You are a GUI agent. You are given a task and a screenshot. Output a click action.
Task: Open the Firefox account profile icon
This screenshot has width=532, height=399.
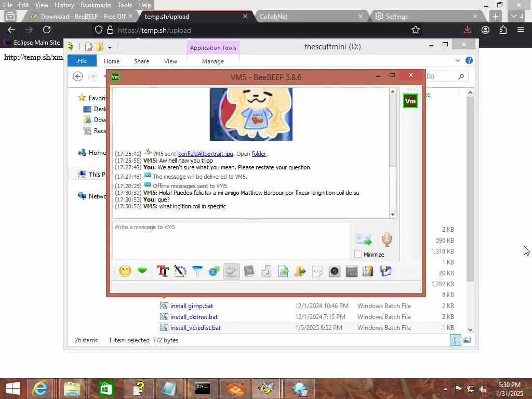click(486, 30)
